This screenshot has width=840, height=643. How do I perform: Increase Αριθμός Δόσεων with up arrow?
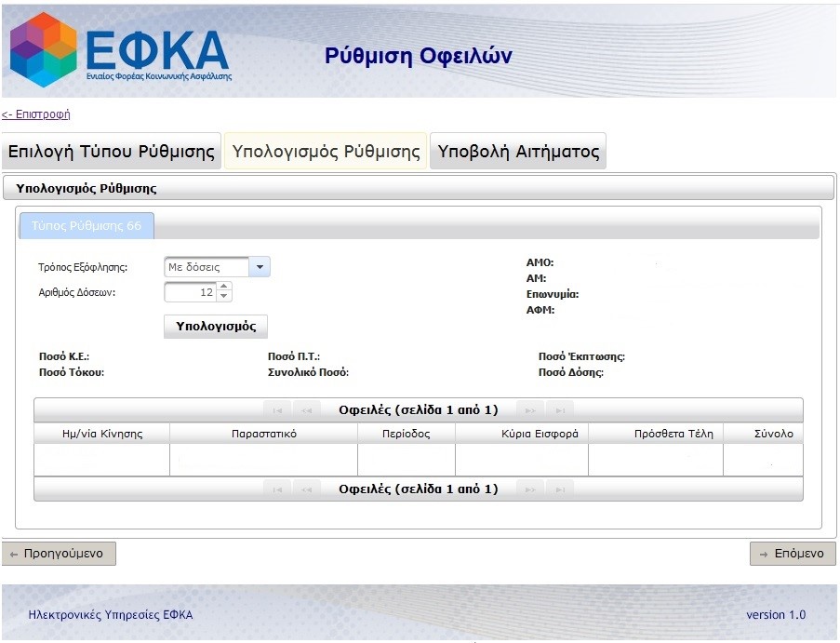[223, 288]
